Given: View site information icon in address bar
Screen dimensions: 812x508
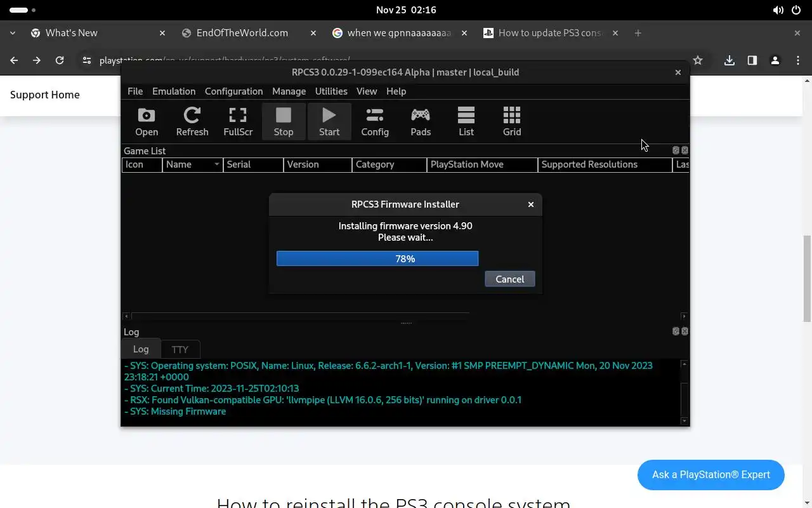Looking at the screenshot, I should click(87, 60).
